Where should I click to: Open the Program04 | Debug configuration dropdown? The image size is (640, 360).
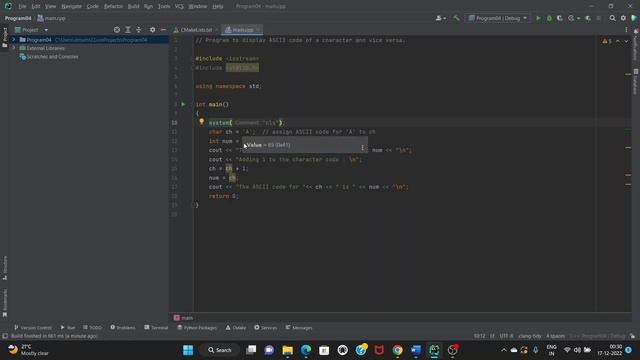tap(498, 18)
